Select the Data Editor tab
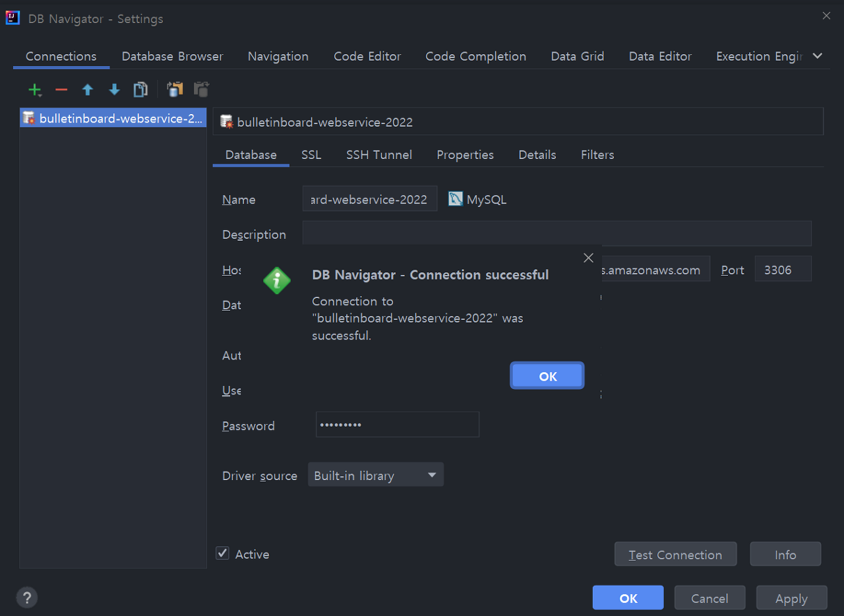844x616 pixels. [x=661, y=56]
